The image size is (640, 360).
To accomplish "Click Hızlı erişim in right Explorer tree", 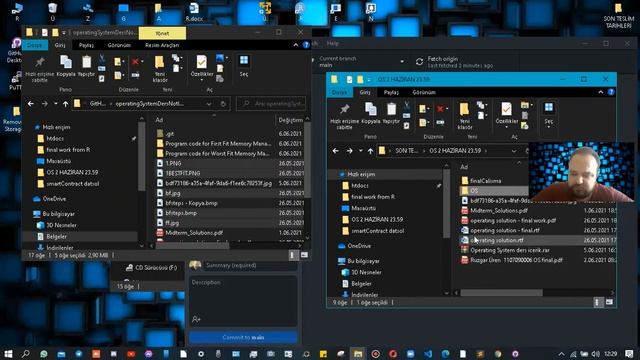I will click(x=361, y=174).
